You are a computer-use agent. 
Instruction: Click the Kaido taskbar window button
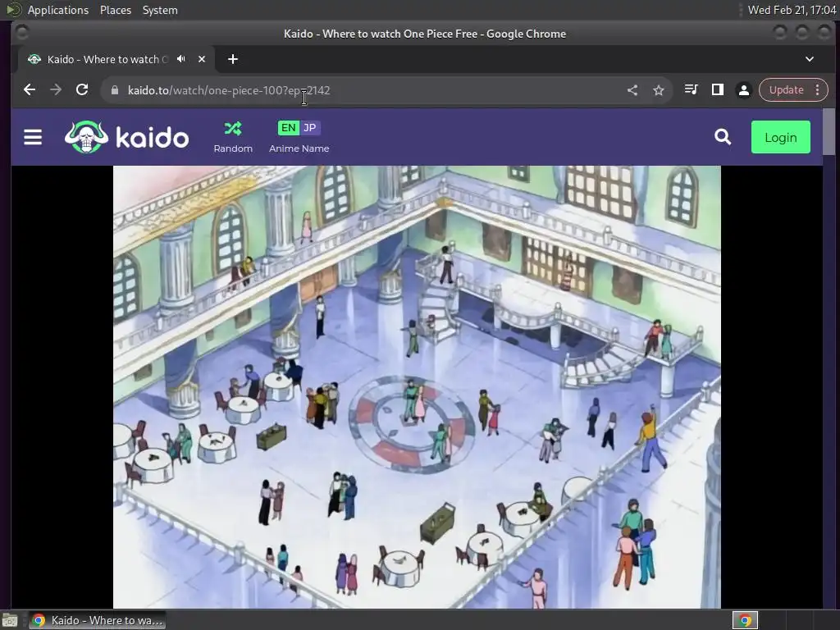click(97, 620)
